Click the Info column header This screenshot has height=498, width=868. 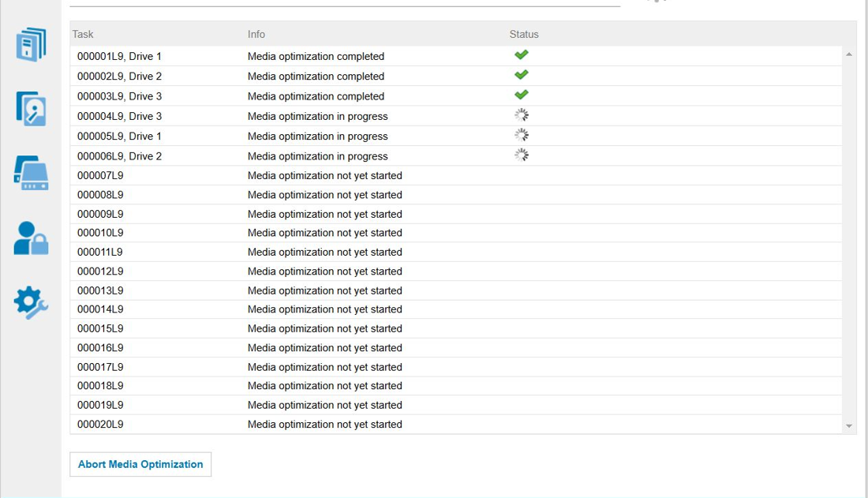point(256,34)
